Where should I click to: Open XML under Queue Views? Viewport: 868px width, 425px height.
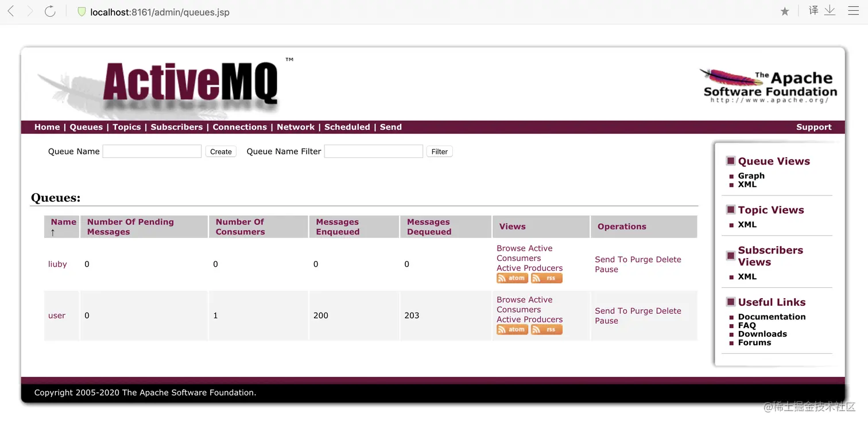coord(747,185)
